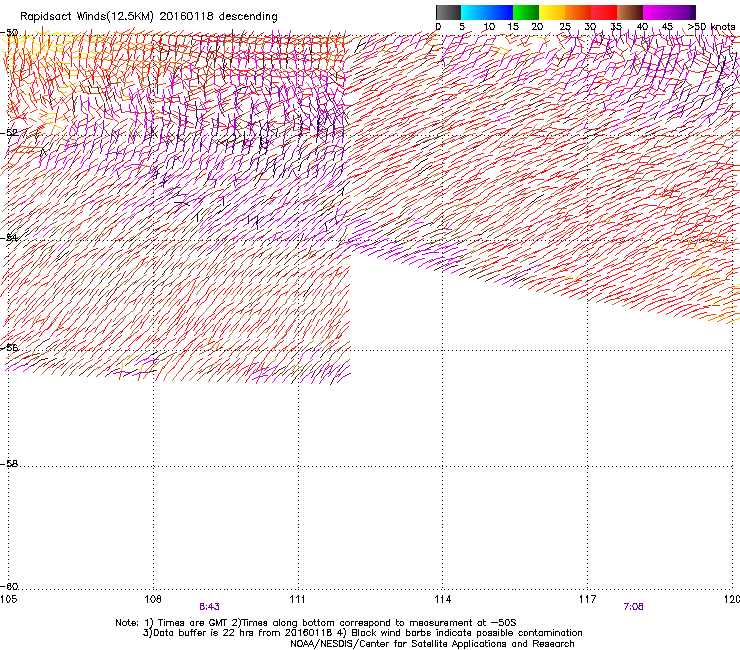Click the latitude label '-60'
Viewport: 740px width, 650px height.
coord(9,587)
